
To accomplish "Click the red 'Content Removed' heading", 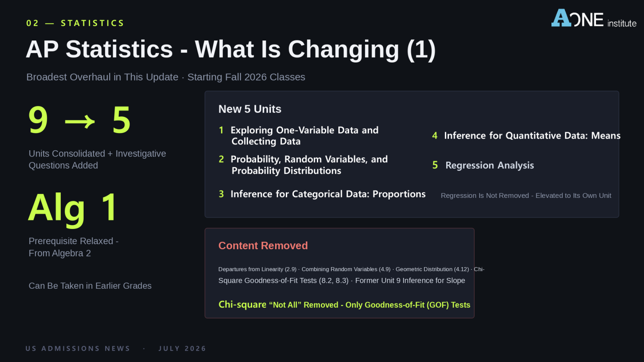I will 263,246.
